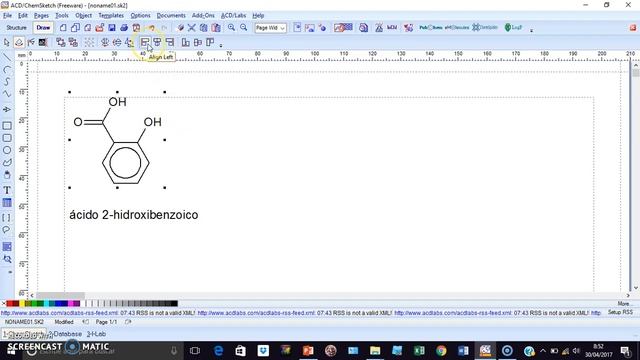This screenshot has height=360, width=640.
Task: Switch to Draw mode
Action: 43,28
